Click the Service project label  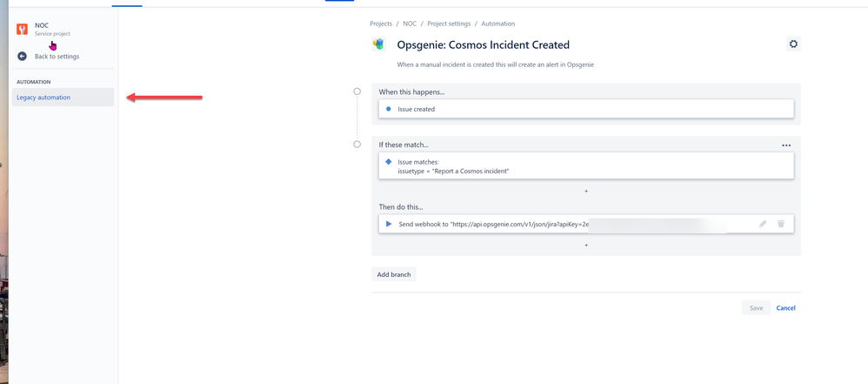(52, 34)
